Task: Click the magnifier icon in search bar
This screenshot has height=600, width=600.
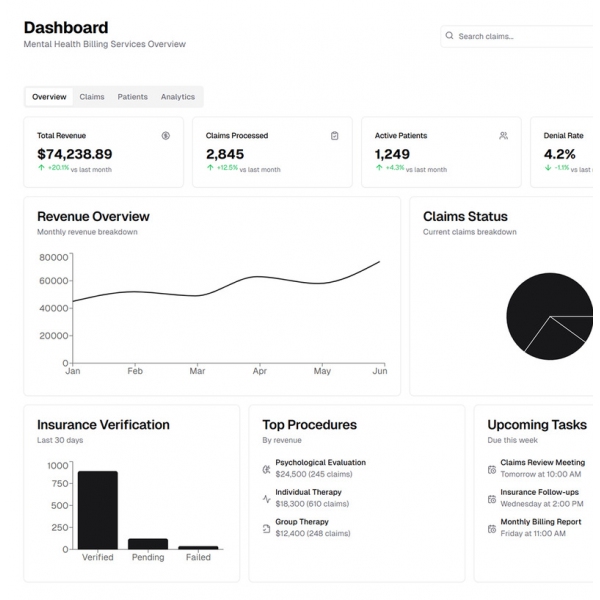Action: point(450,36)
